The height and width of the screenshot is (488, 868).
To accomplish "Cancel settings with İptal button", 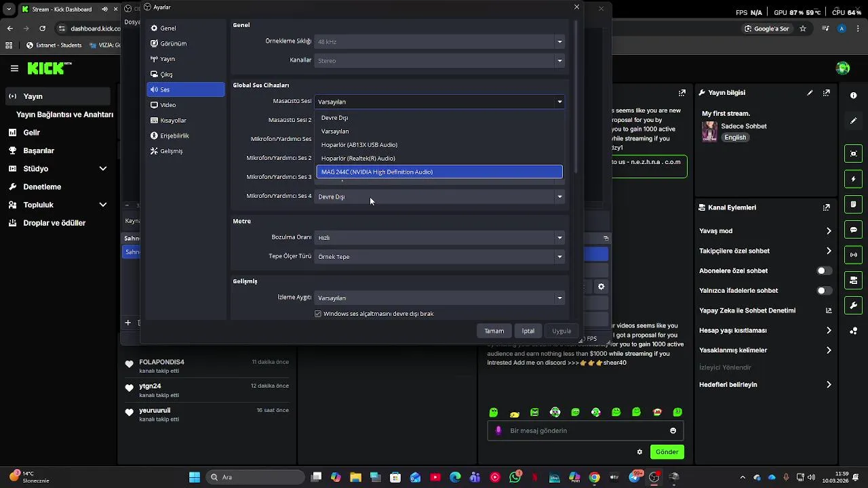I will click(528, 331).
